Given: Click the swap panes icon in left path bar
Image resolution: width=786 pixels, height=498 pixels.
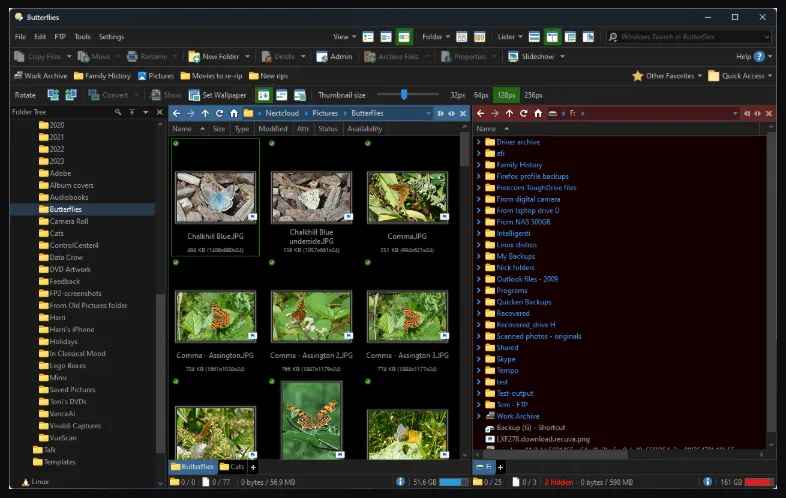Looking at the screenshot, I should click(x=451, y=113).
